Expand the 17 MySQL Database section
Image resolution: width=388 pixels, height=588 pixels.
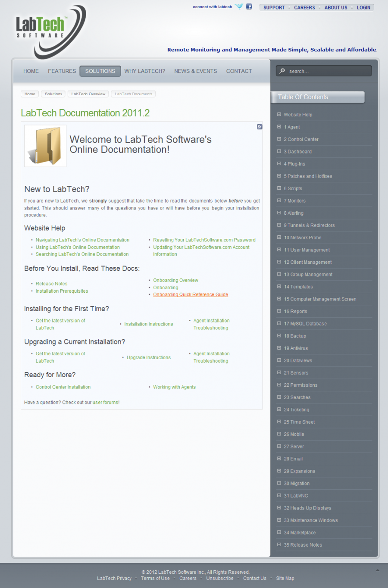click(x=279, y=323)
